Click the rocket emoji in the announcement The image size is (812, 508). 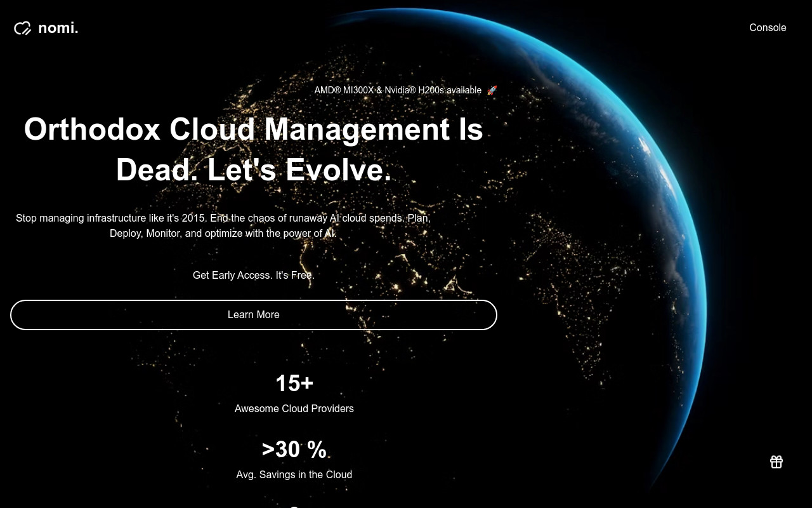pos(492,90)
